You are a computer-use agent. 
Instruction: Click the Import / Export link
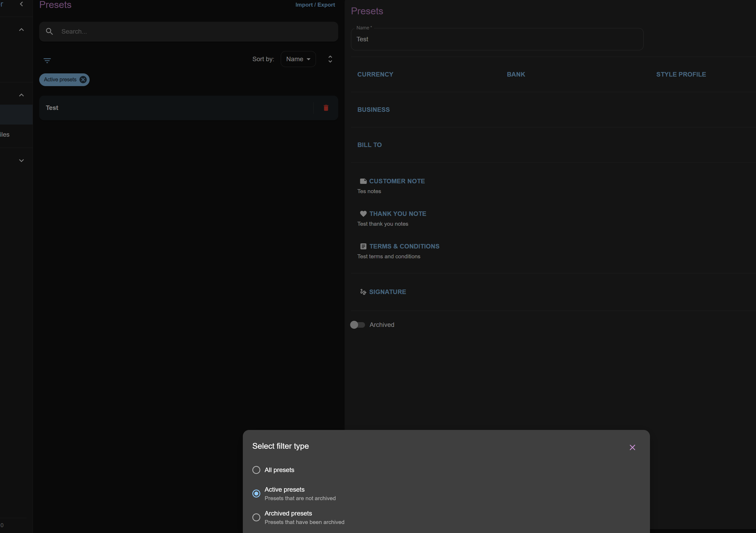tap(315, 5)
